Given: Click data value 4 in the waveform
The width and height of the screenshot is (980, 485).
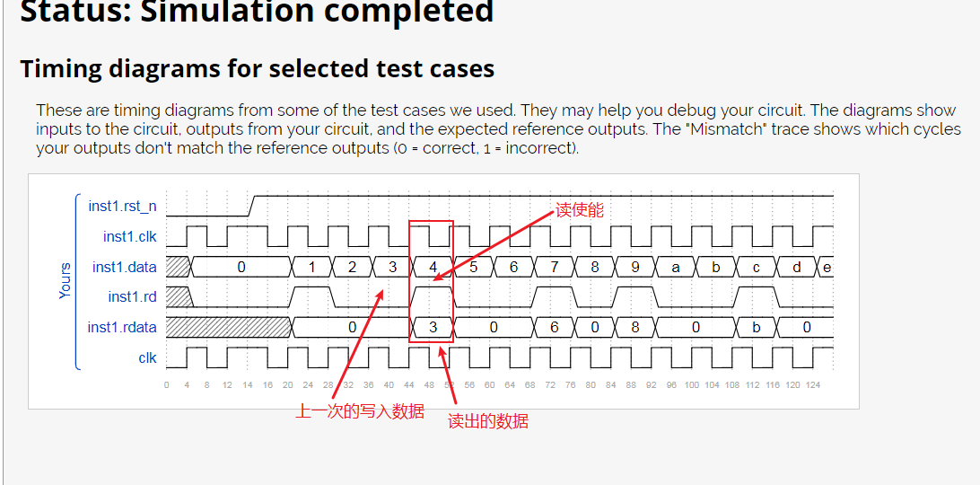Looking at the screenshot, I should [433, 268].
